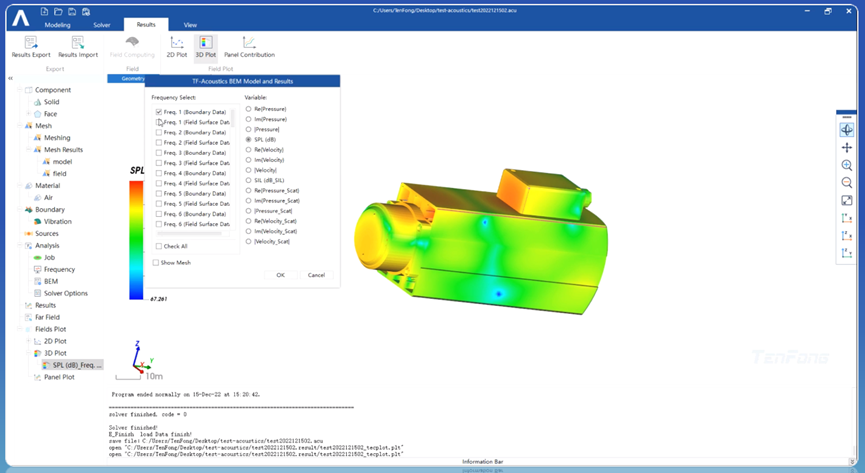Select the Re(Pressure) variable radio button

(x=248, y=109)
